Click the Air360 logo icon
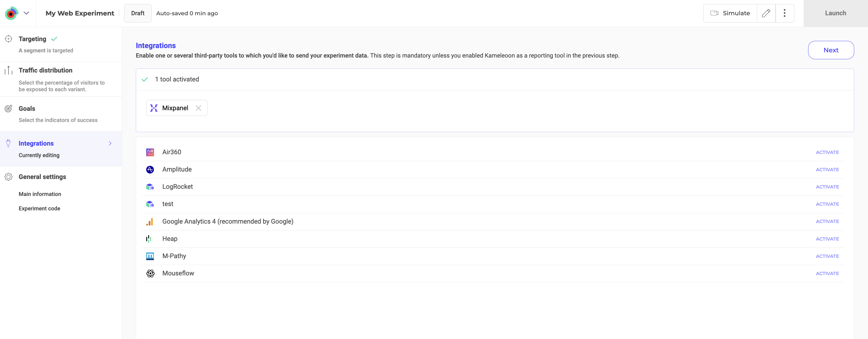The image size is (868, 339). click(150, 152)
